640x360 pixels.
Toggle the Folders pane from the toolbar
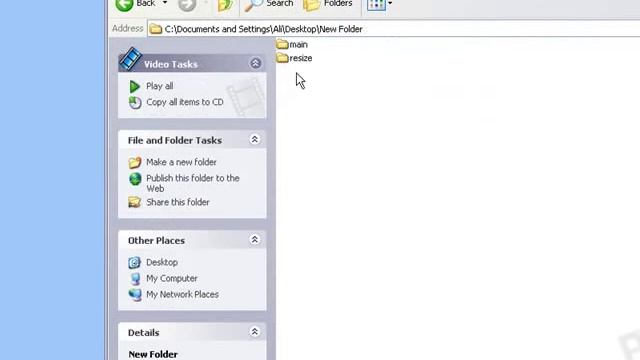pyautogui.click(x=328, y=4)
